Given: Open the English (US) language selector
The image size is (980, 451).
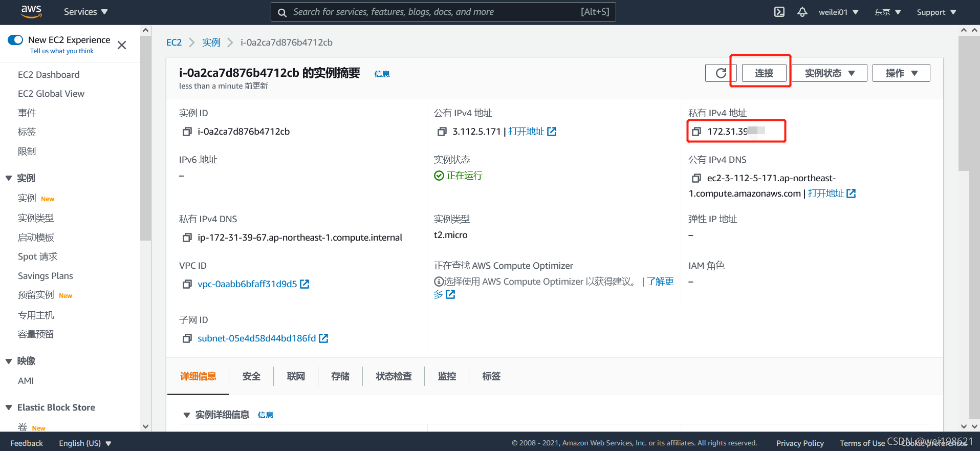Looking at the screenshot, I should [x=85, y=443].
